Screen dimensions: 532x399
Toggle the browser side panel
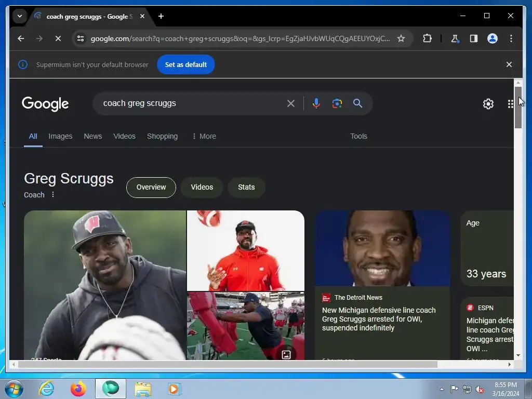point(474,38)
